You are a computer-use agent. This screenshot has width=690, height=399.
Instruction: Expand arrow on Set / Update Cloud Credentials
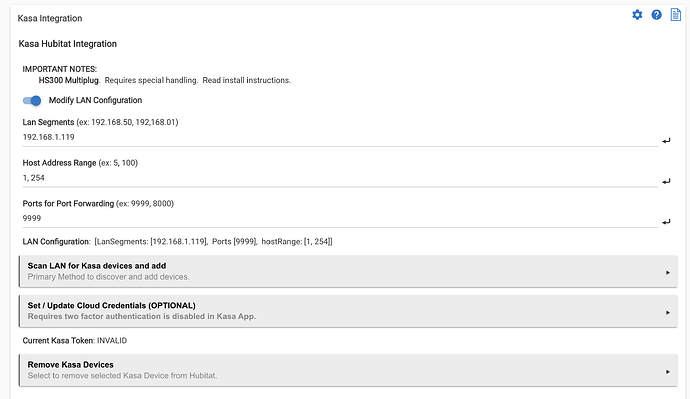pos(668,312)
